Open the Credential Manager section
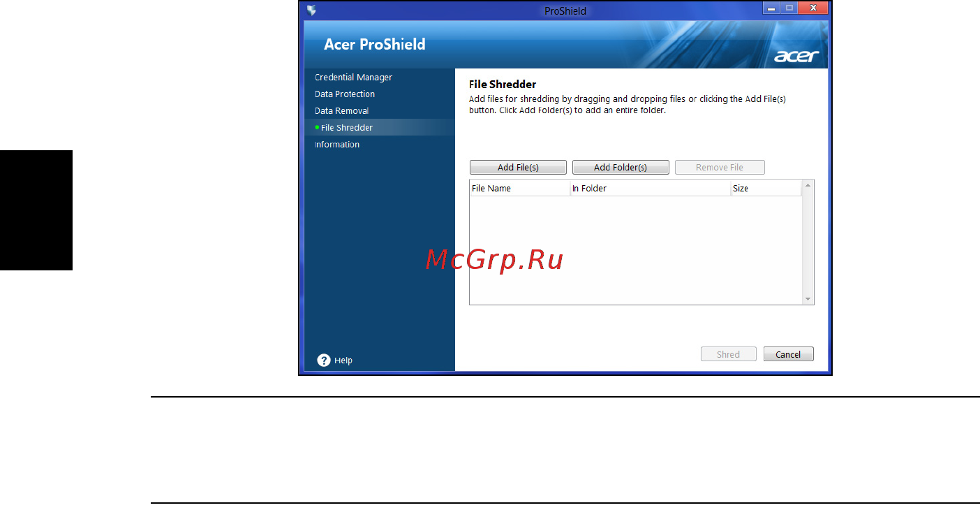 [353, 78]
